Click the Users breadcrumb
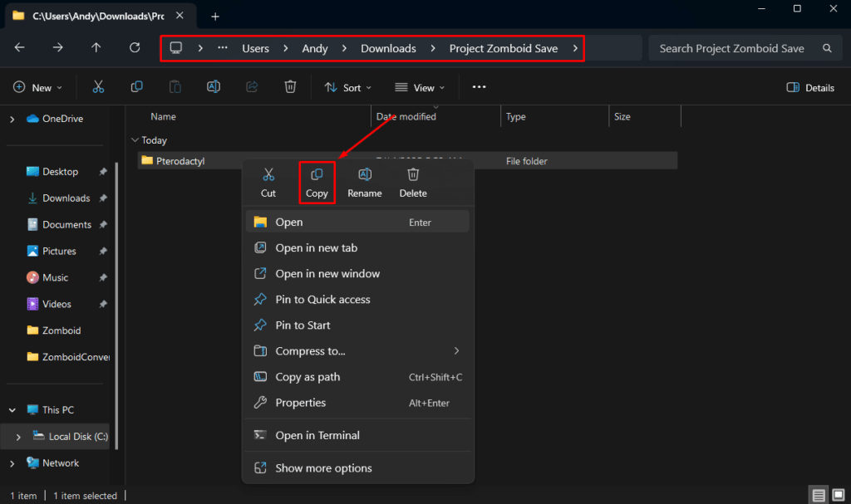Viewport: 851px width, 504px height. click(x=256, y=48)
